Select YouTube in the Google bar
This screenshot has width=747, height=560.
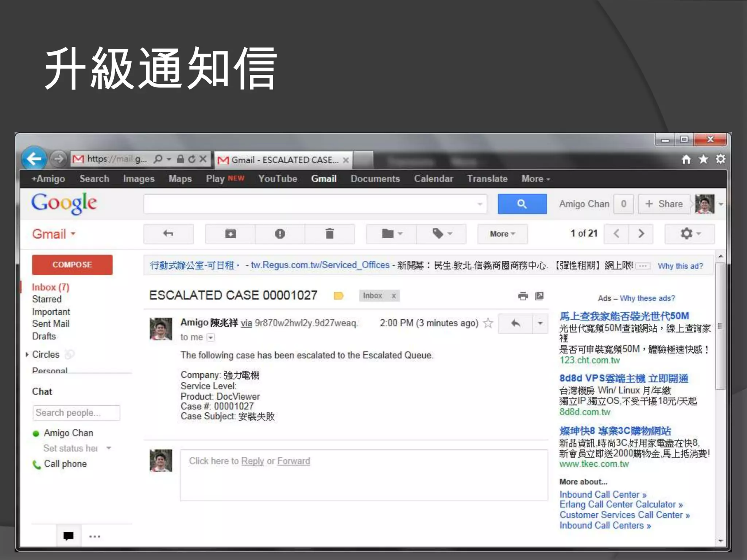pos(278,179)
